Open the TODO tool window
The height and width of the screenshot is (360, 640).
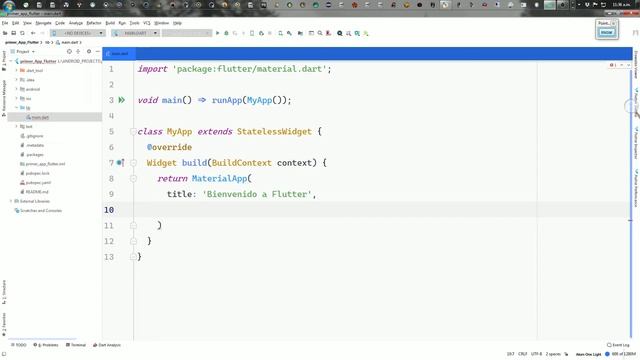[x=19, y=345]
